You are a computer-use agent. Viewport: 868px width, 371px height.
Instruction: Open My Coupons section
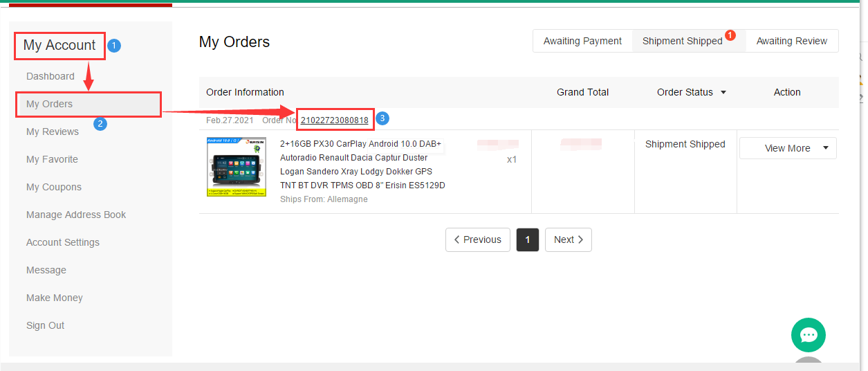click(54, 187)
